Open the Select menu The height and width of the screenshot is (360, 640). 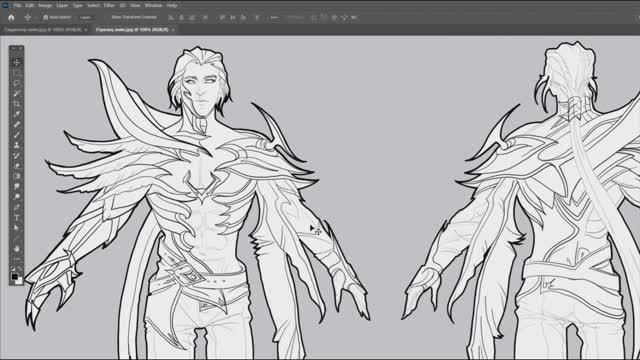93,5
